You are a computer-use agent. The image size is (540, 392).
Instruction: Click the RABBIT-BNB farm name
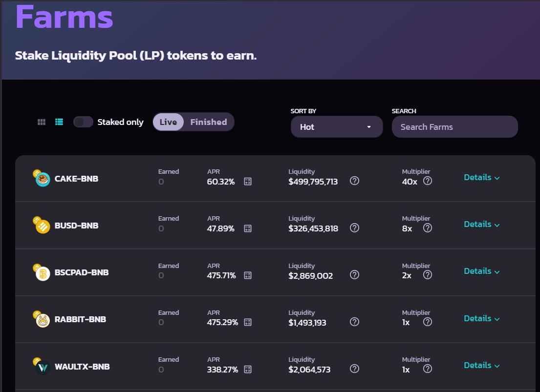coord(80,319)
